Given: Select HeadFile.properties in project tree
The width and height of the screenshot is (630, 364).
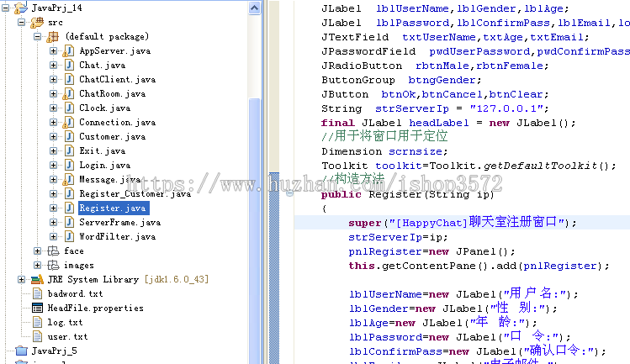Looking at the screenshot, I should pos(96,309).
